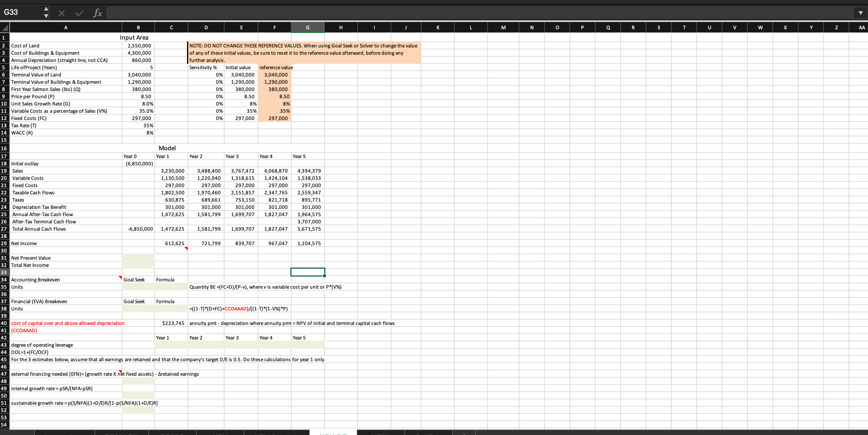
Task: Click the green-shaded Net Present Value cell
Action: click(x=138, y=258)
